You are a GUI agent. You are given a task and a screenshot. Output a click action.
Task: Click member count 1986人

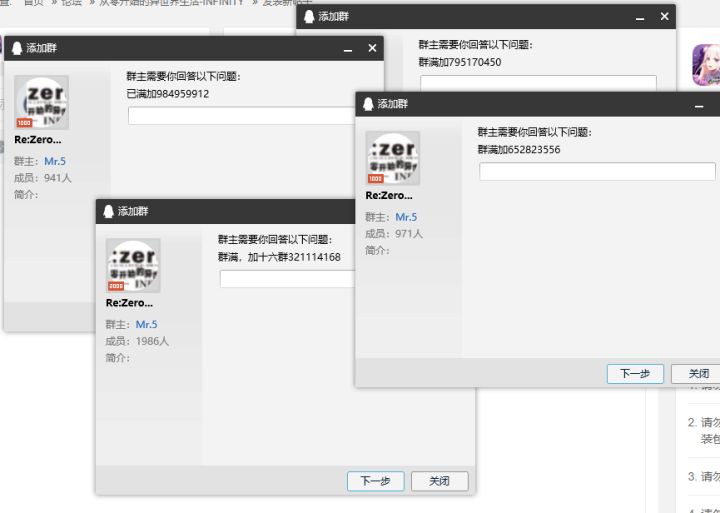pyautogui.click(x=152, y=341)
